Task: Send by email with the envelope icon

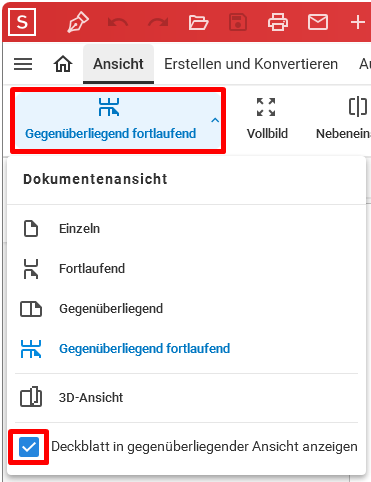Action: click(x=318, y=22)
